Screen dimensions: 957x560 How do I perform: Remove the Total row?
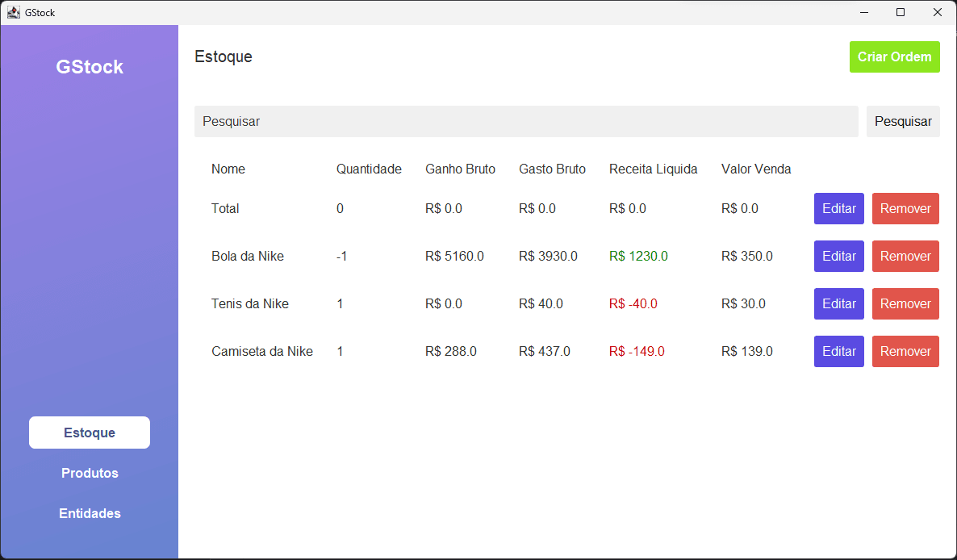pyautogui.click(x=905, y=208)
